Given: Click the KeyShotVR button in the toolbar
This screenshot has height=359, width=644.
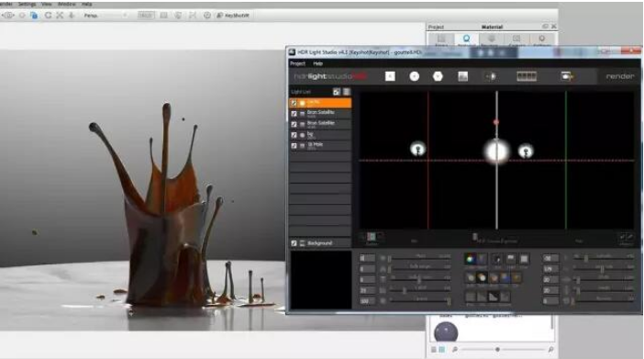Looking at the screenshot, I should pyautogui.click(x=233, y=16).
